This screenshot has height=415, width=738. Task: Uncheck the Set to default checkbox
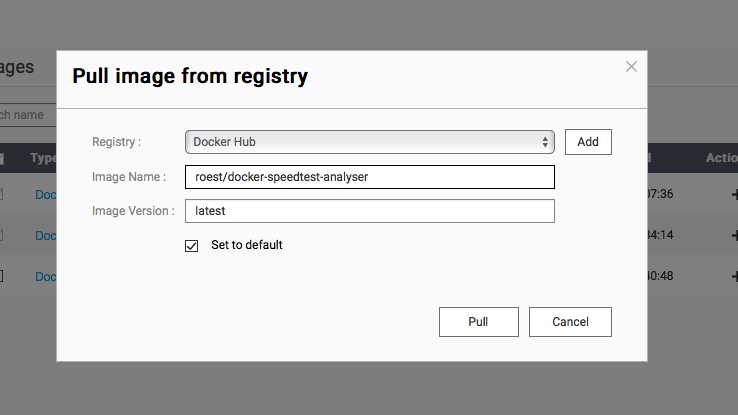pyautogui.click(x=192, y=245)
